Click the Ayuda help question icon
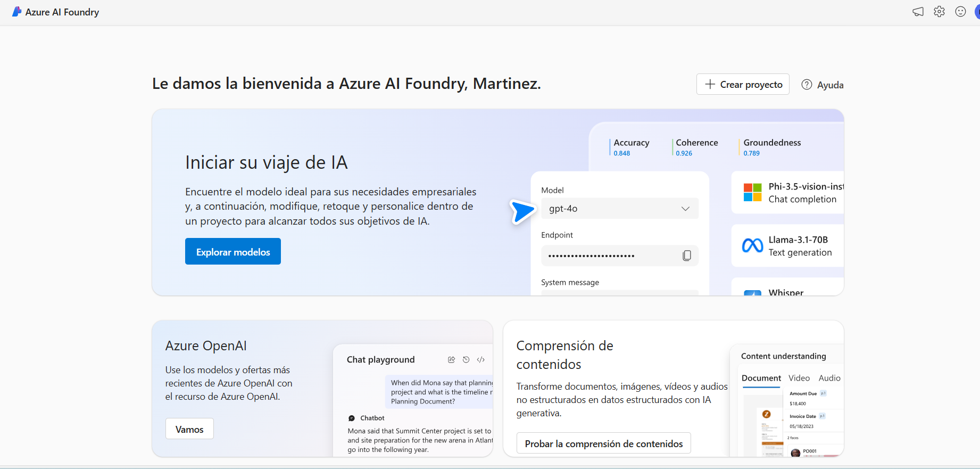This screenshot has height=469, width=980. (807, 85)
